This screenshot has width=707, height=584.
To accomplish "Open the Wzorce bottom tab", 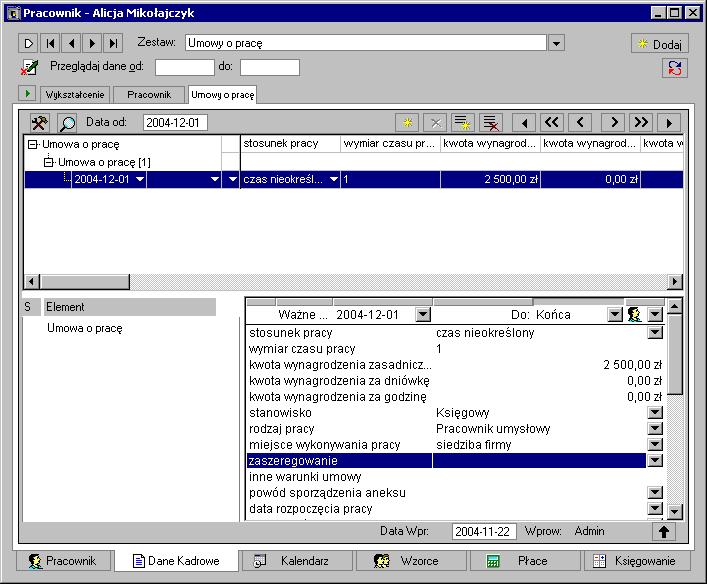I will click(411, 561).
